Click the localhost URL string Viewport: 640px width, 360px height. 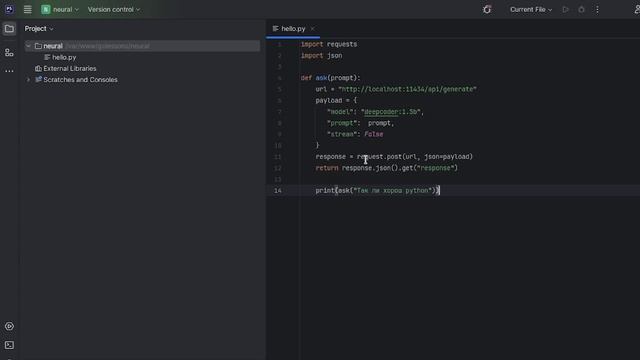407,89
